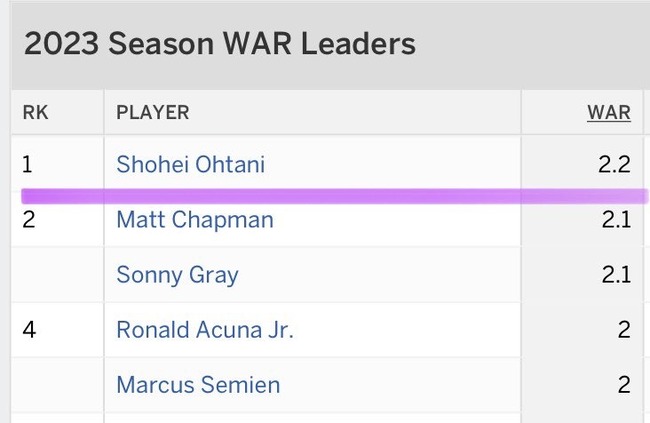Click rank 4 cell beside Ronald Acuna Jr.

click(x=57, y=330)
